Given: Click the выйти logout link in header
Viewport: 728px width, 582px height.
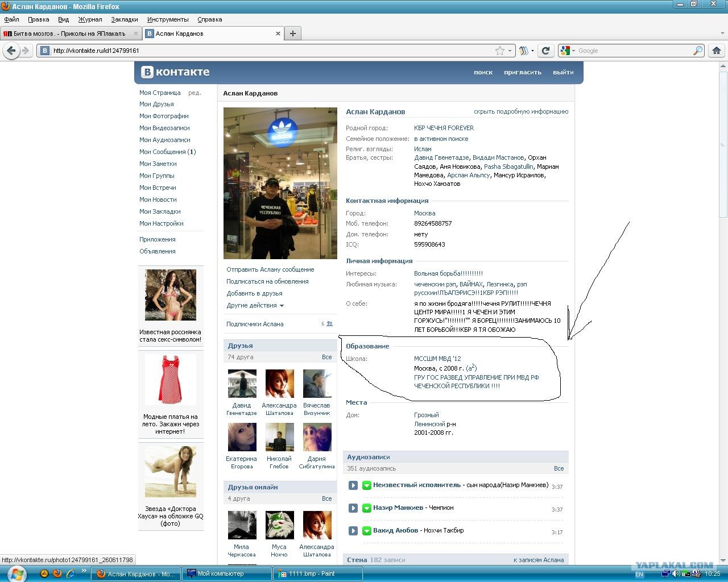Looking at the screenshot, I should point(562,73).
